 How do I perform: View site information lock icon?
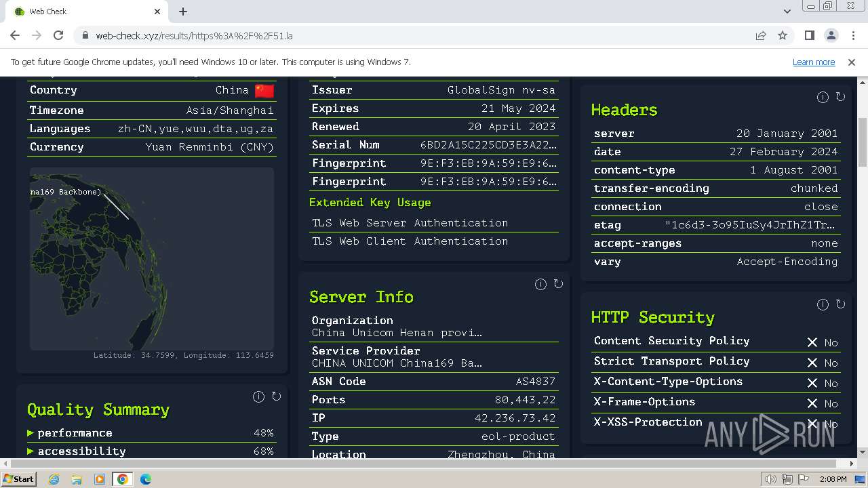coord(85,35)
